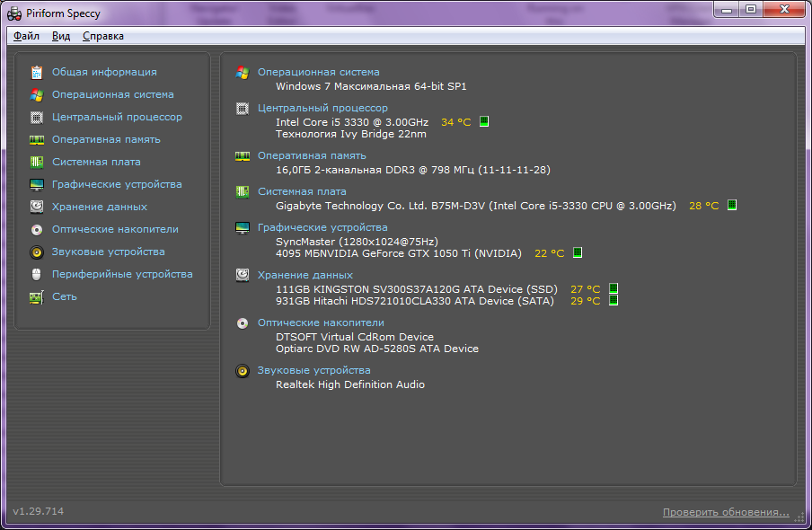Click the Optiarc DVD RW AD-5280S line

(377, 349)
